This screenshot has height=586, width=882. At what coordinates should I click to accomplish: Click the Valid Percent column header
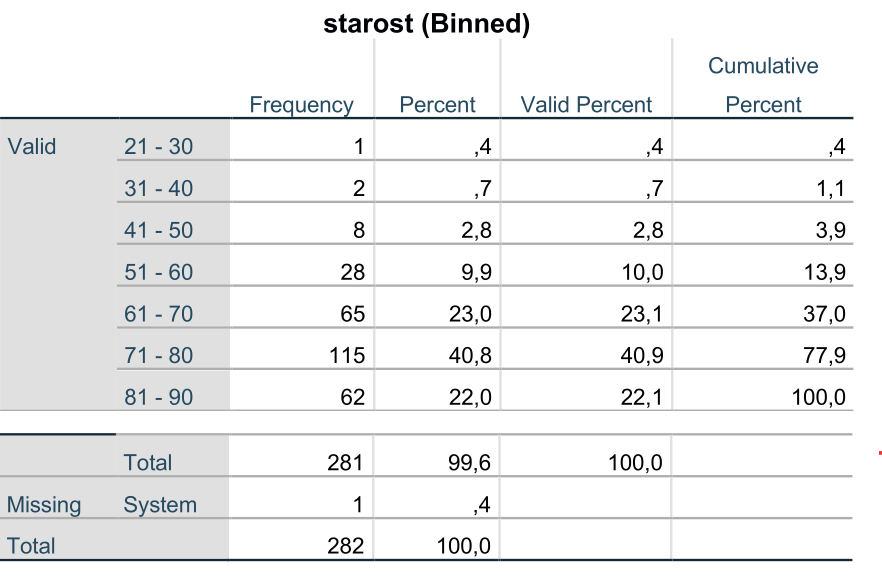click(586, 105)
